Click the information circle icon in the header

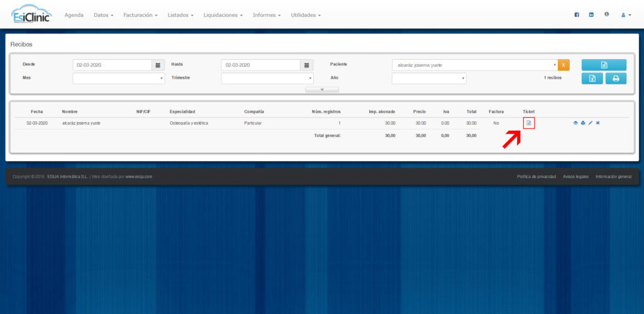pyautogui.click(x=606, y=14)
